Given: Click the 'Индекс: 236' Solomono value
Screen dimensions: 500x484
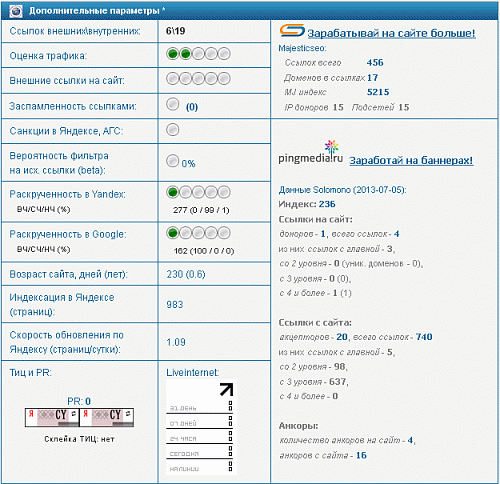Looking at the screenshot, I should [307, 204].
